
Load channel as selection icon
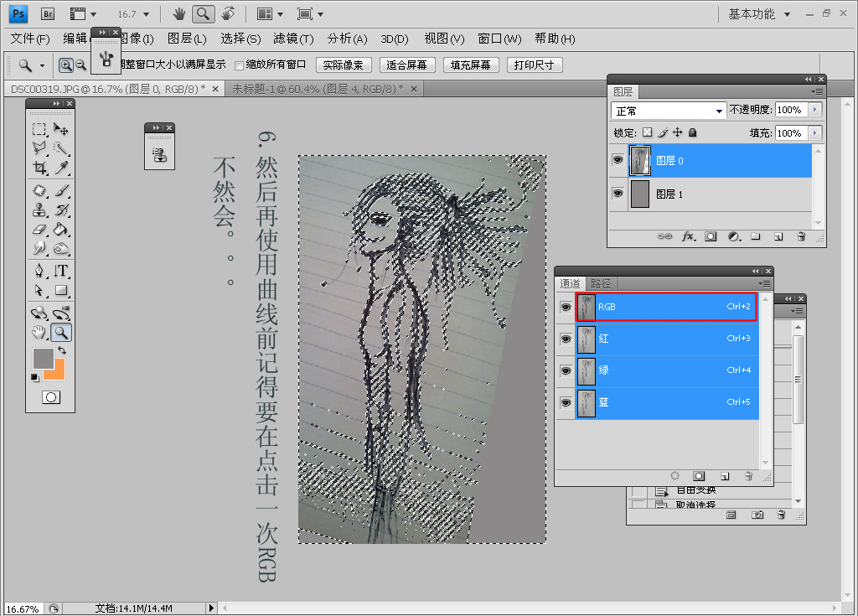click(675, 475)
